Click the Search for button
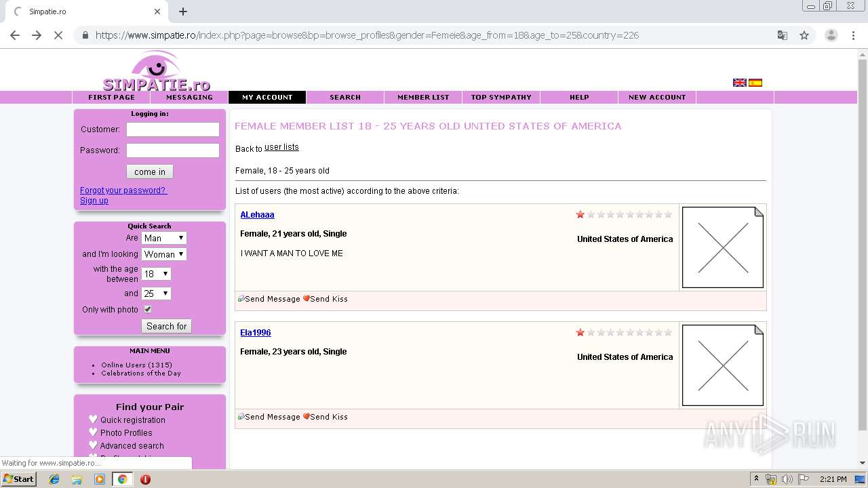The height and width of the screenshot is (488, 868). tap(166, 326)
